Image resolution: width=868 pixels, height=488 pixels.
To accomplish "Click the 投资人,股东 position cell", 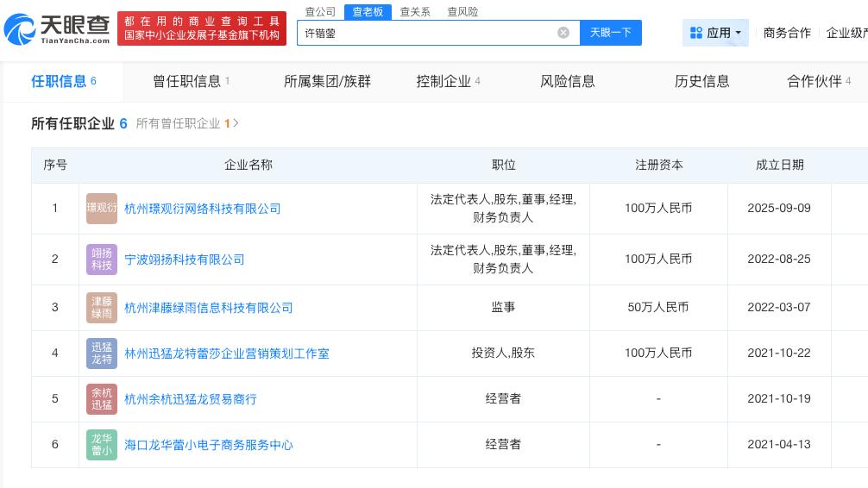I will tap(503, 353).
